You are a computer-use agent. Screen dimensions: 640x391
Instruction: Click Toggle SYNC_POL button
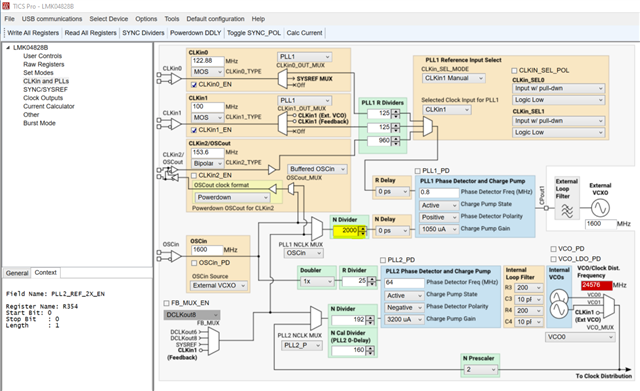[254, 33]
